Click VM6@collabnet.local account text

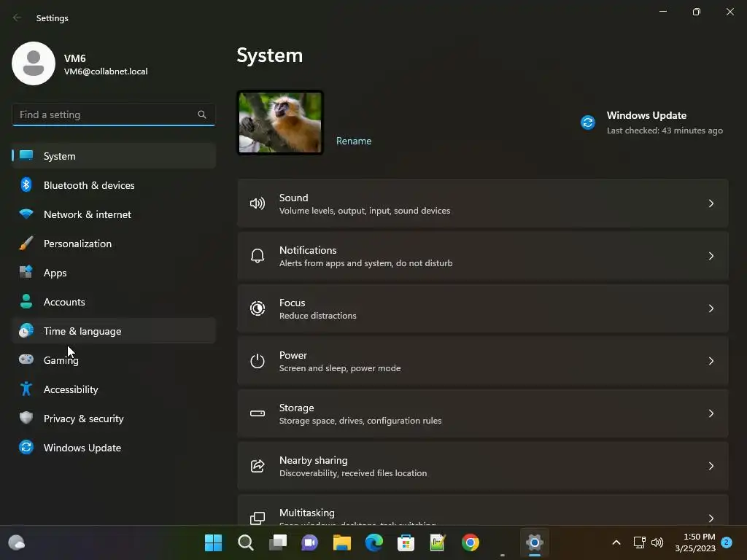(x=106, y=71)
